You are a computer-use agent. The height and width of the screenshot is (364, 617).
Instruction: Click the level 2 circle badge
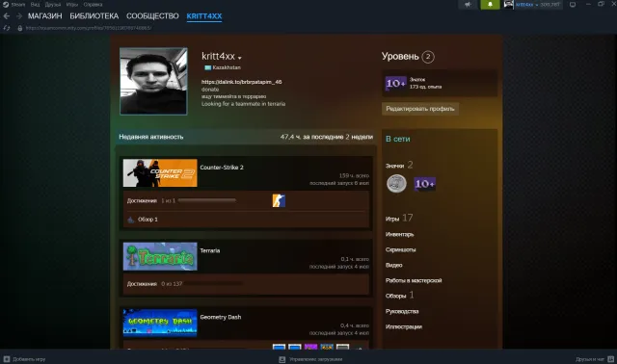tap(428, 57)
